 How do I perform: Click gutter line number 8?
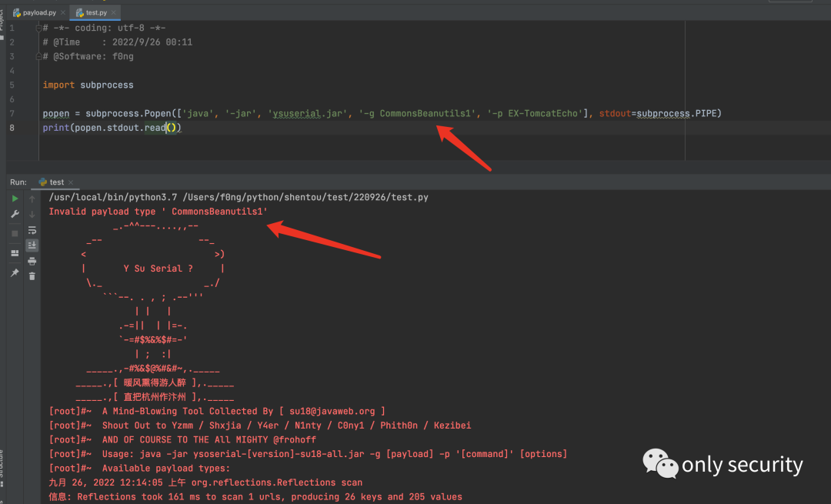(12, 128)
